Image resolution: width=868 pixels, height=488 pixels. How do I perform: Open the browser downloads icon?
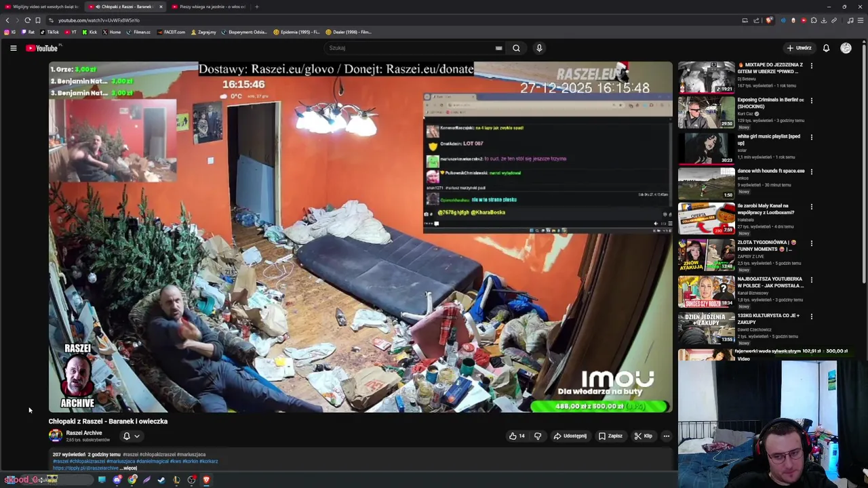(824, 20)
